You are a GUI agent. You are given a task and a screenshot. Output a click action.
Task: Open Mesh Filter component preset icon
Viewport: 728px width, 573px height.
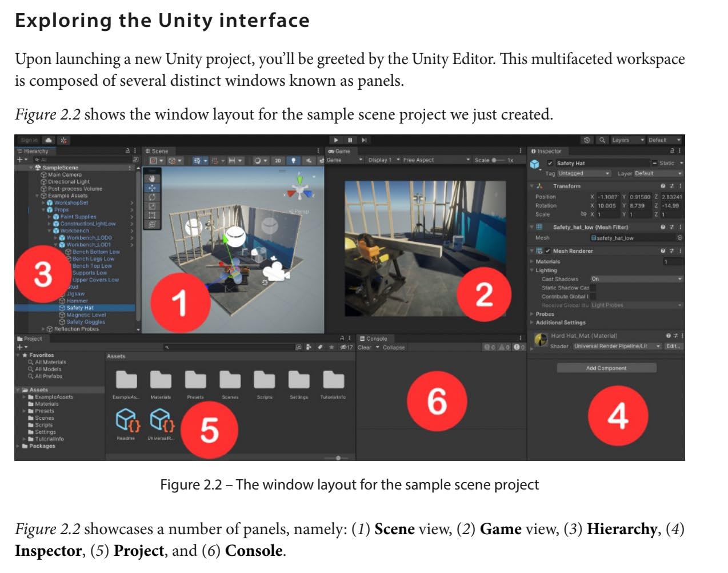(671, 227)
